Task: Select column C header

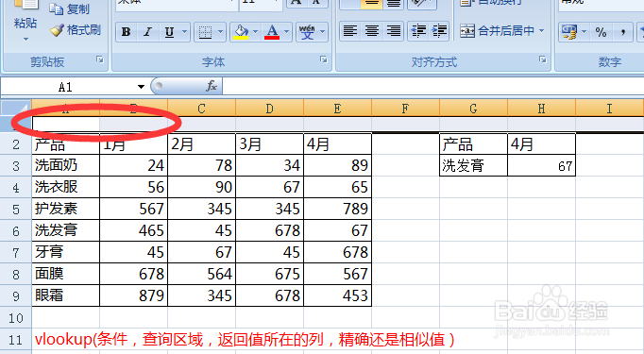Action: point(201,109)
